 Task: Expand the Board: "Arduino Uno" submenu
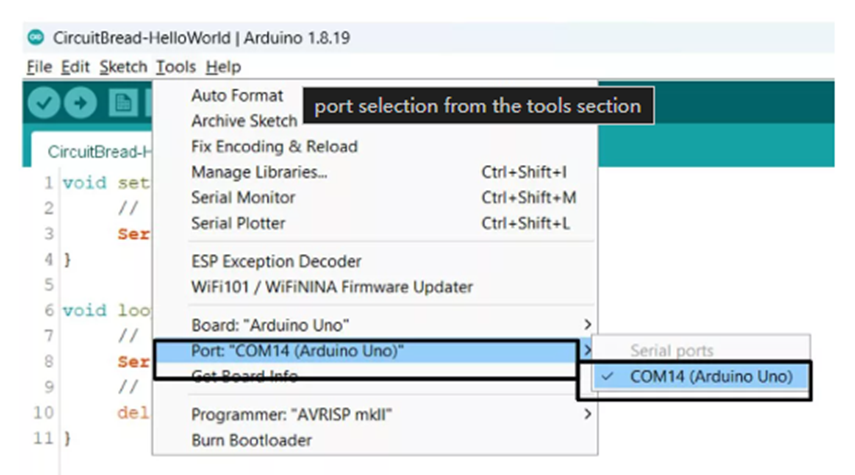pos(375,326)
